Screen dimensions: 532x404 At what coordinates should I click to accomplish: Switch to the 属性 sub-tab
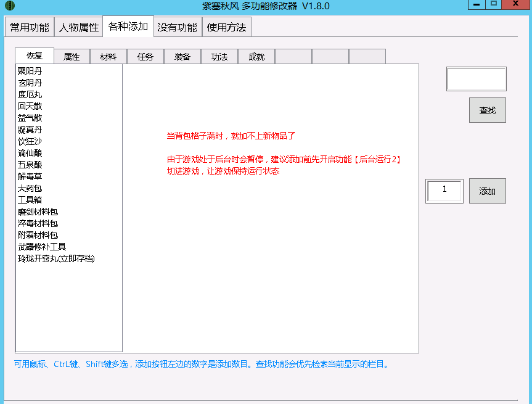click(72, 56)
